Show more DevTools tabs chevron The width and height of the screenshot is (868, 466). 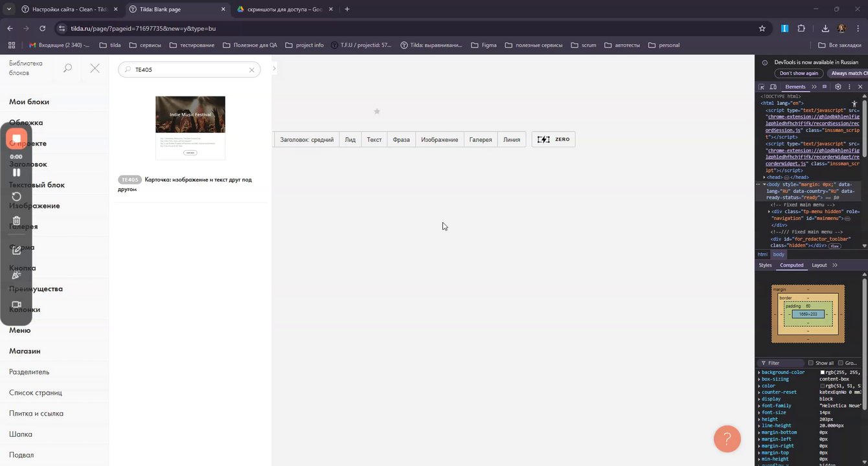[814, 87]
